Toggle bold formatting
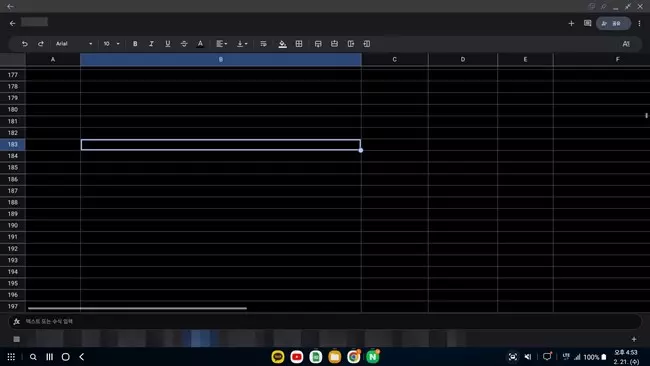 [135, 44]
